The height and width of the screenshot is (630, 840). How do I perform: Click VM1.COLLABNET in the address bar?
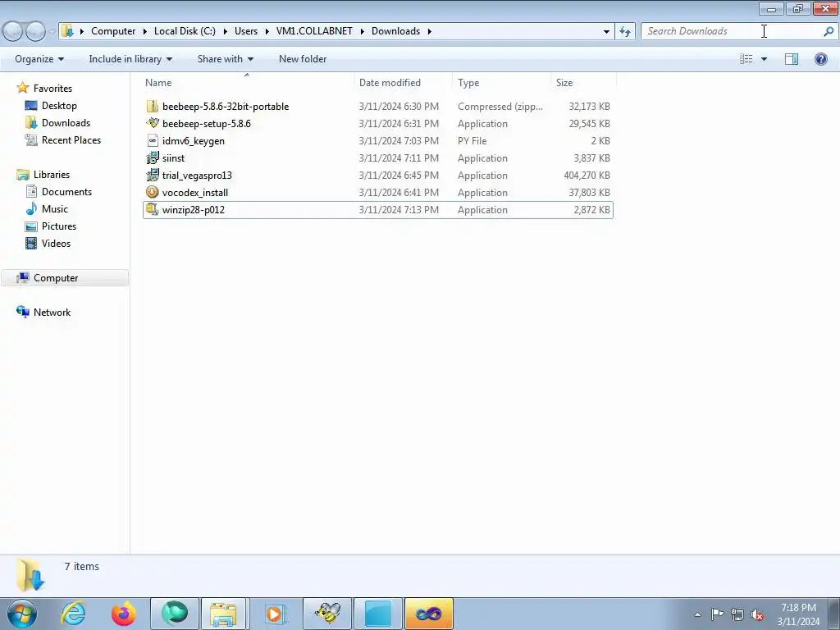point(314,31)
